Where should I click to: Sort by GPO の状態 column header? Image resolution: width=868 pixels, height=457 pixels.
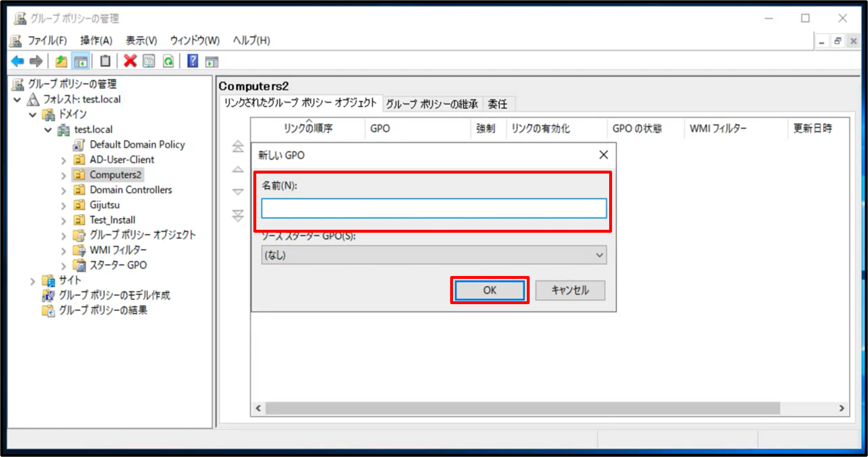coord(646,128)
